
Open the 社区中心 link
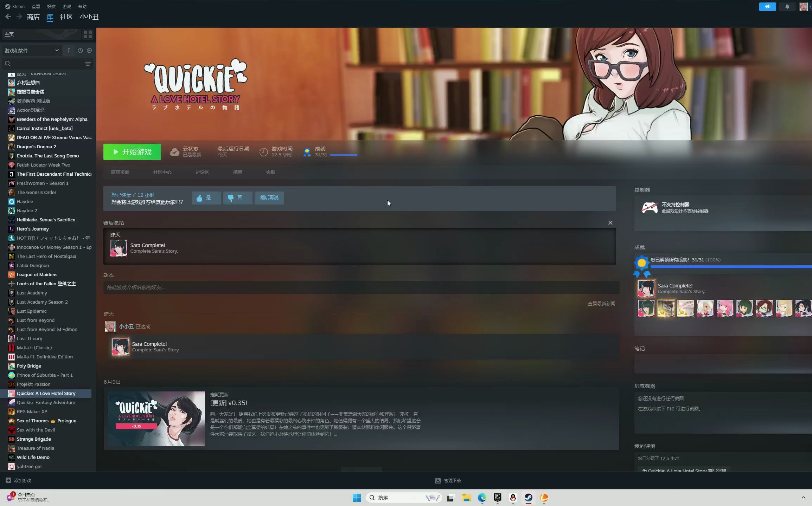162,172
